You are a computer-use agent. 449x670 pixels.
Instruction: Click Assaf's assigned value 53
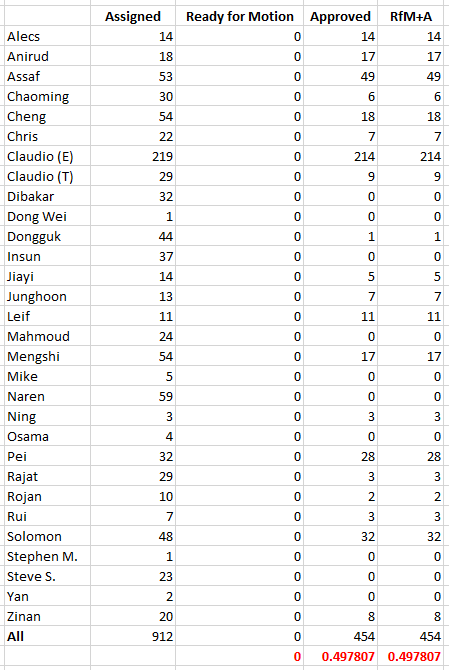coord(133,76)
